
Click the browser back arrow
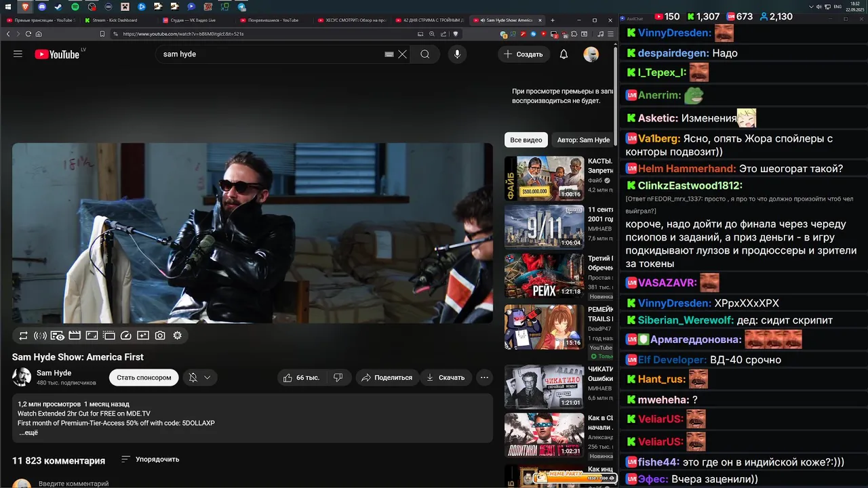pyautogui.click(x=8, y=34)
